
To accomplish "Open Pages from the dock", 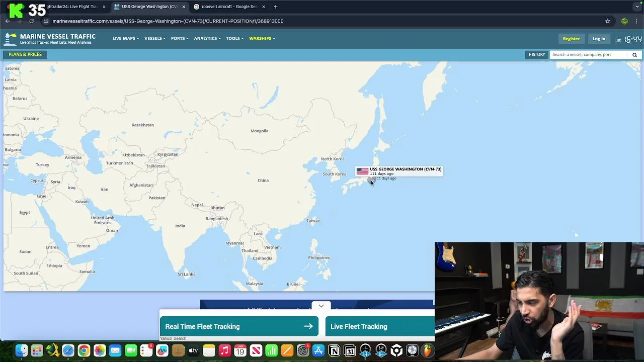I will [287, 350].
